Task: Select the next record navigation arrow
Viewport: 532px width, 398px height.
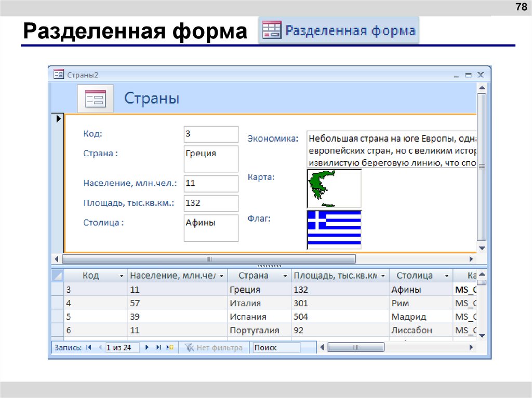Action: 147,347
